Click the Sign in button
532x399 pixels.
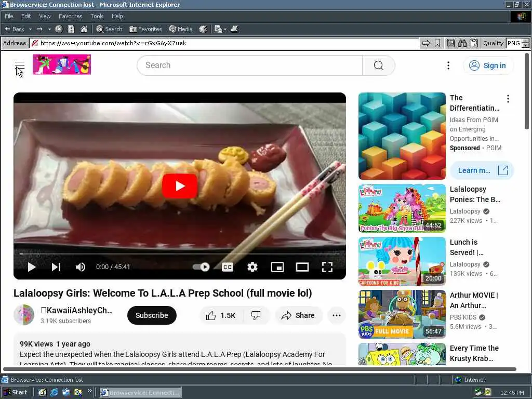pyautogui.click(x=488, y=65)
